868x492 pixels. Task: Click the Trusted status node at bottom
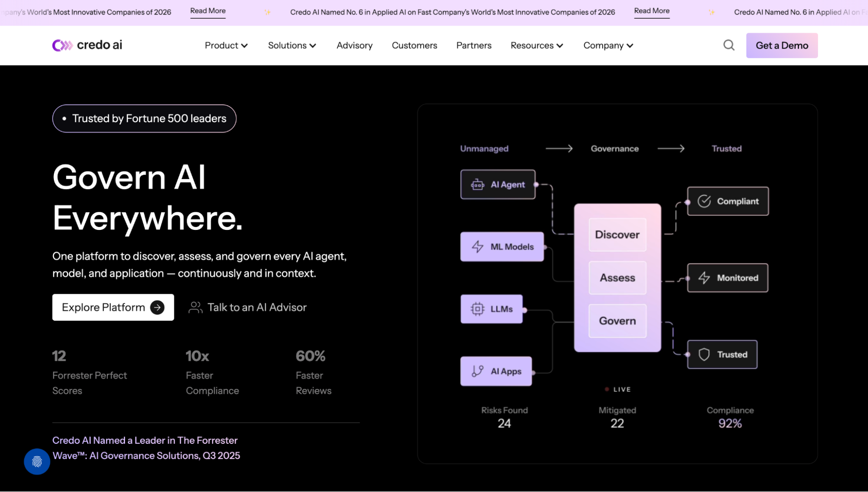(x=722, y=355)
